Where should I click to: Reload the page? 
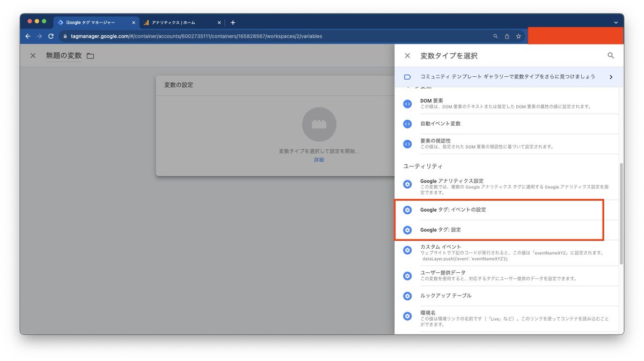[51, 37]
